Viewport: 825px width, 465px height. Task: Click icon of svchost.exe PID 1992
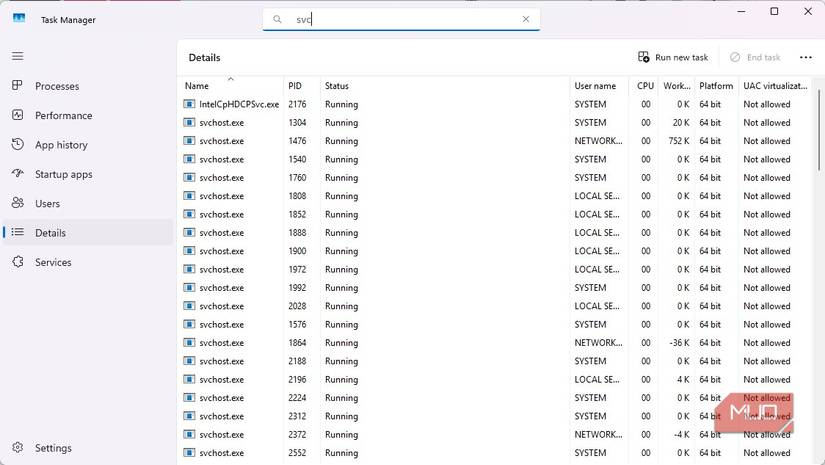point(189,288)
